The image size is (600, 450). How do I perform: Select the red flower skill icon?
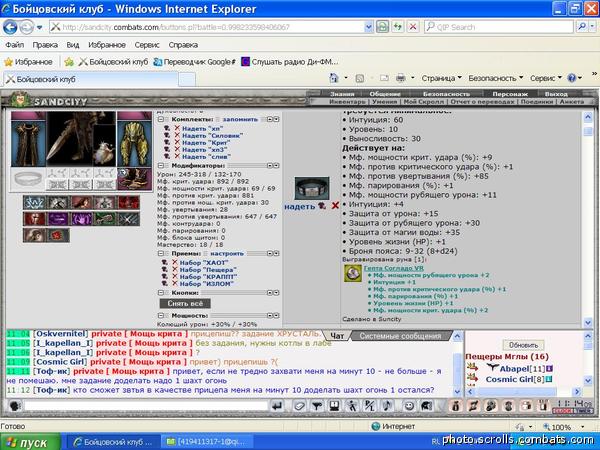[x=58, y=235]
